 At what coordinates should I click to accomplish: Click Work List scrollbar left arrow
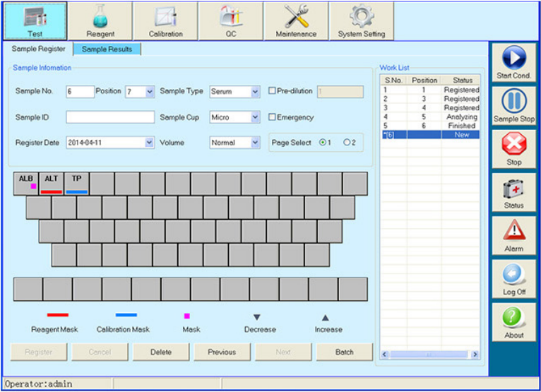[385, 354]
